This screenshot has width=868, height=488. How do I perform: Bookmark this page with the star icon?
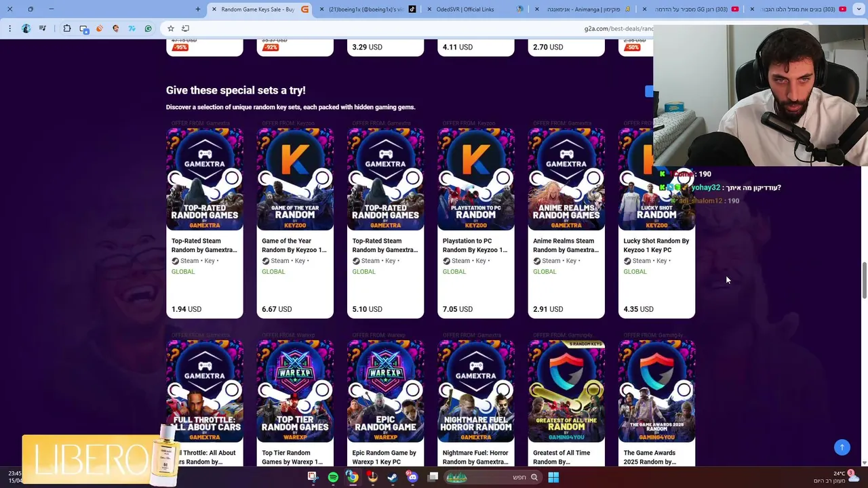pyautogui.click(x=171, y=28)
